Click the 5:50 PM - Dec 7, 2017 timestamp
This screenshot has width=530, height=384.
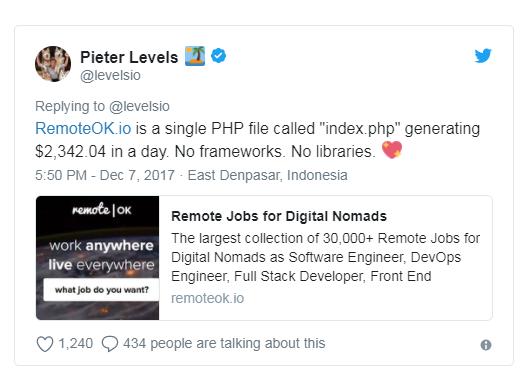tap(105, 175)
